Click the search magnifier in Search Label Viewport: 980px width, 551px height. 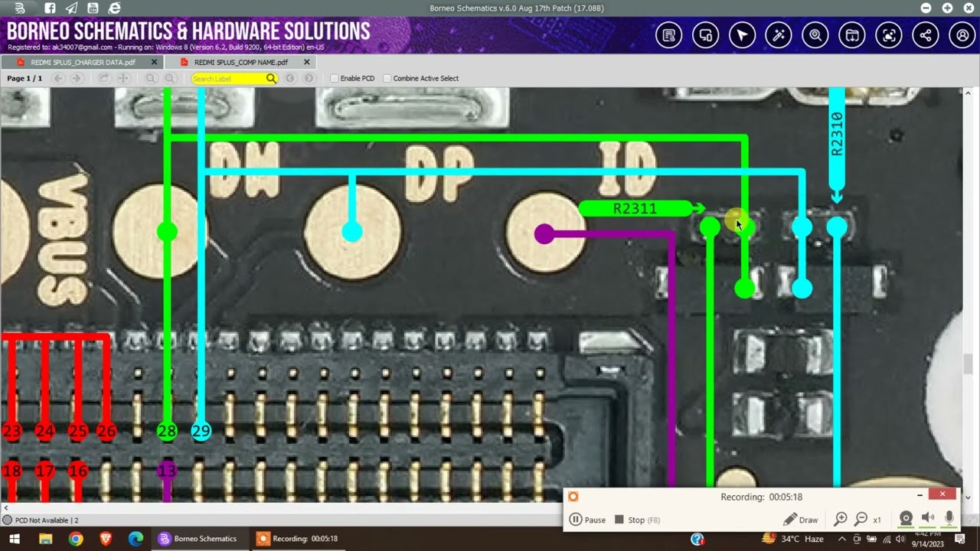coord(271,78)
